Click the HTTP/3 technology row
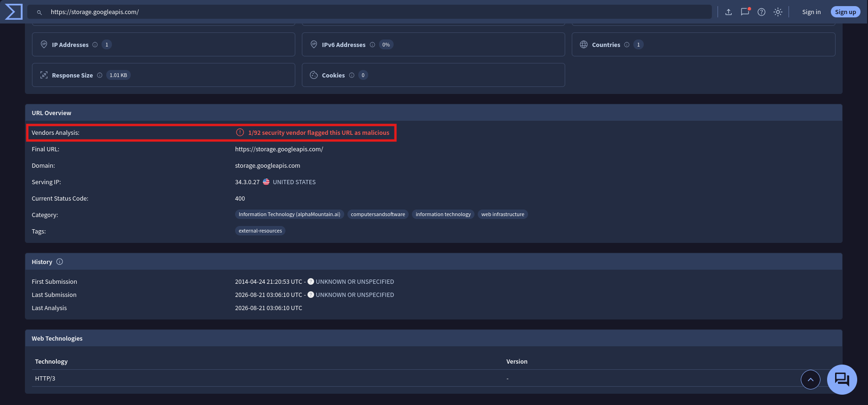The height and width of the screenshot is (405, 868). coord(434,378)
